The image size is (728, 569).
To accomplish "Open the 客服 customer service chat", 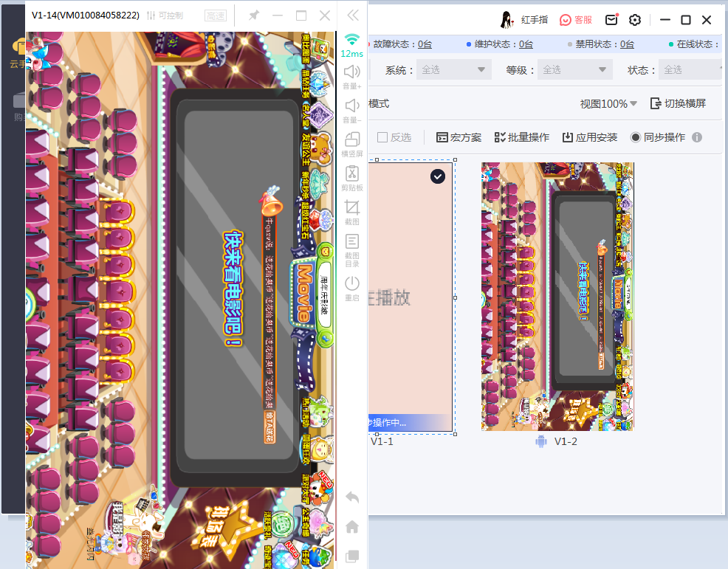I will [x=576, y=20].
